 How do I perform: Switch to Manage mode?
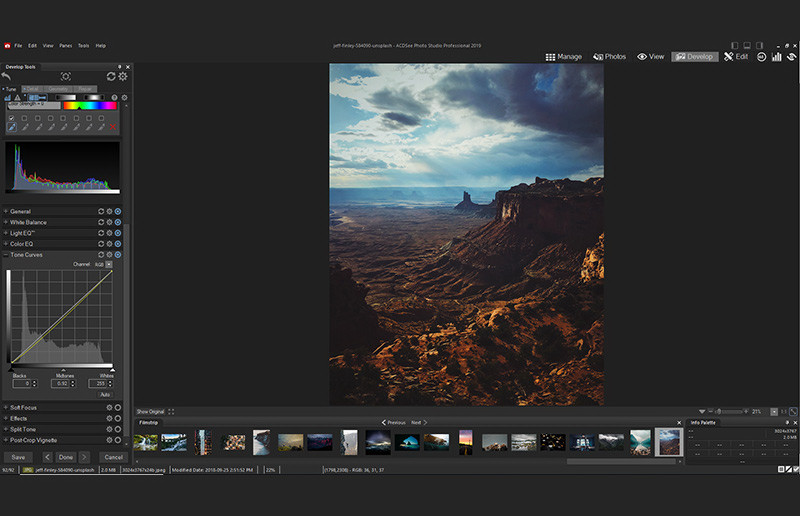[x=564, y=57]
